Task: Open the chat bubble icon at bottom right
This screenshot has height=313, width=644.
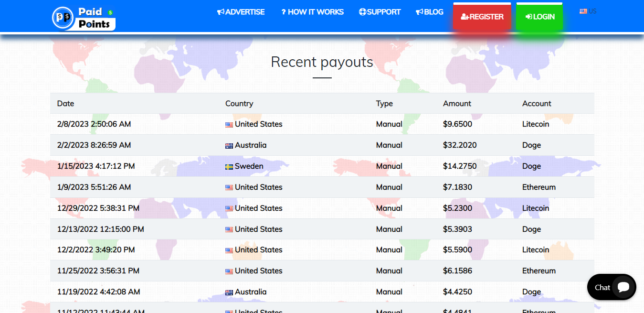Action: 624,287
